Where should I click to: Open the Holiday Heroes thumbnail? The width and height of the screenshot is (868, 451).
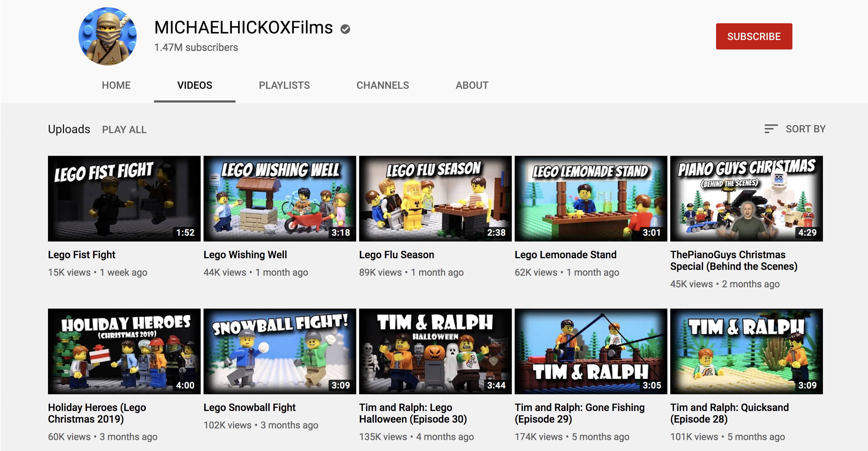pyautogui.click(x=124, y=351)
